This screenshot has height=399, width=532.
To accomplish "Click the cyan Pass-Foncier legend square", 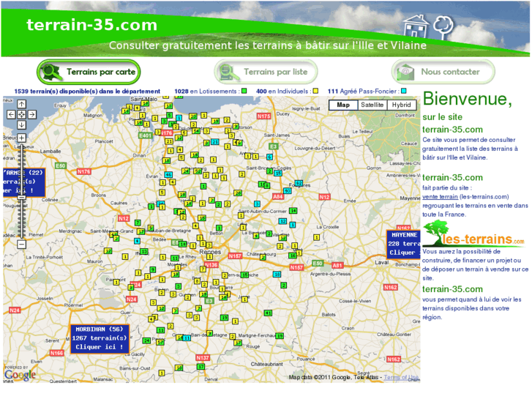I will [x=403, y=91].
